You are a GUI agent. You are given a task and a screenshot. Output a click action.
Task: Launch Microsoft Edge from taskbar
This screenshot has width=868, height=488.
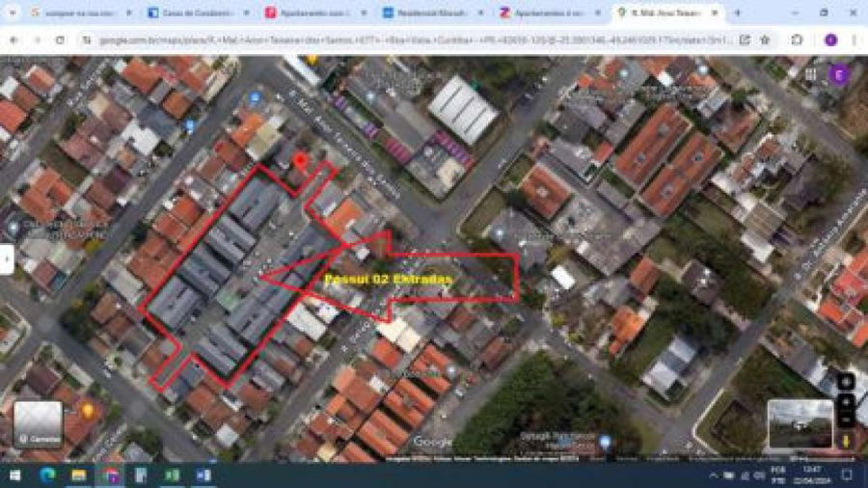[47, 475]
